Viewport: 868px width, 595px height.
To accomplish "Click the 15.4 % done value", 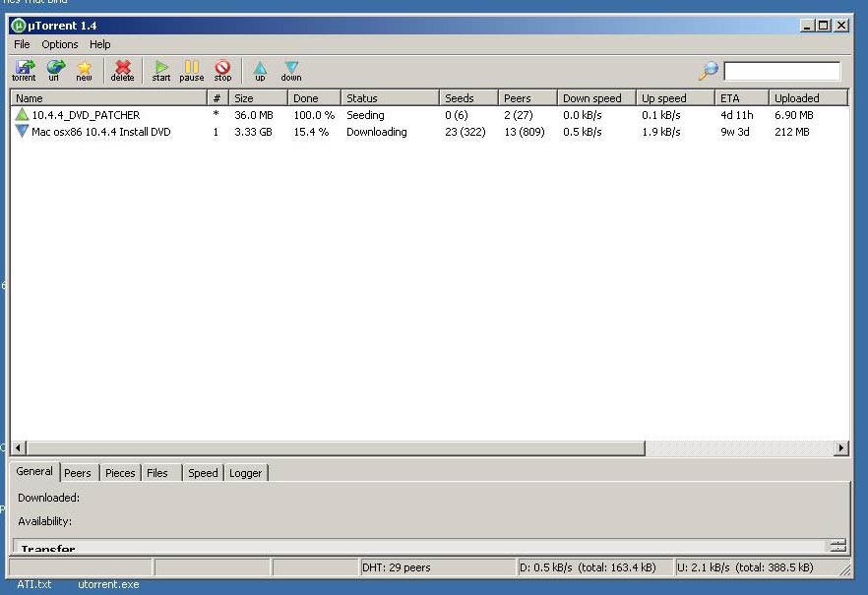I will pos(311,132).
